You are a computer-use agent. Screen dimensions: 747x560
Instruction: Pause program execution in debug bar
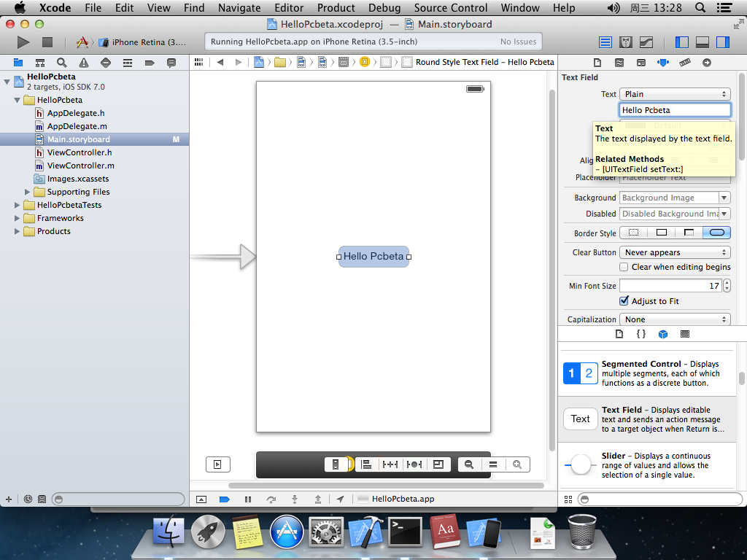click(248, 499)
